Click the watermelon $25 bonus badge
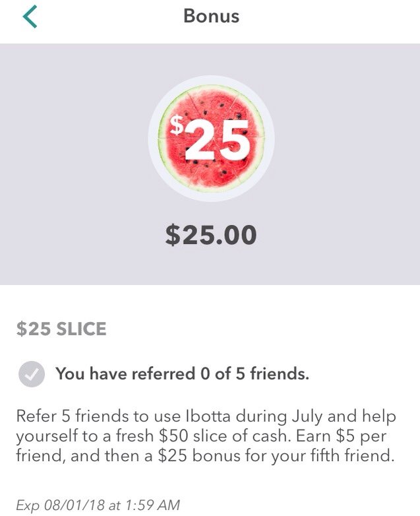The image size is (420, 516). pos(210,139)
